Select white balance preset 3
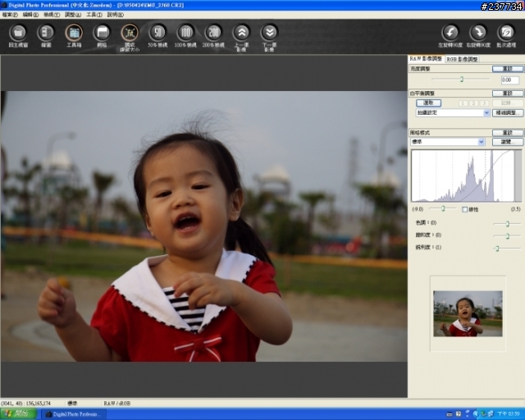Viewport: 525px width, 420px height. (484, 103)
